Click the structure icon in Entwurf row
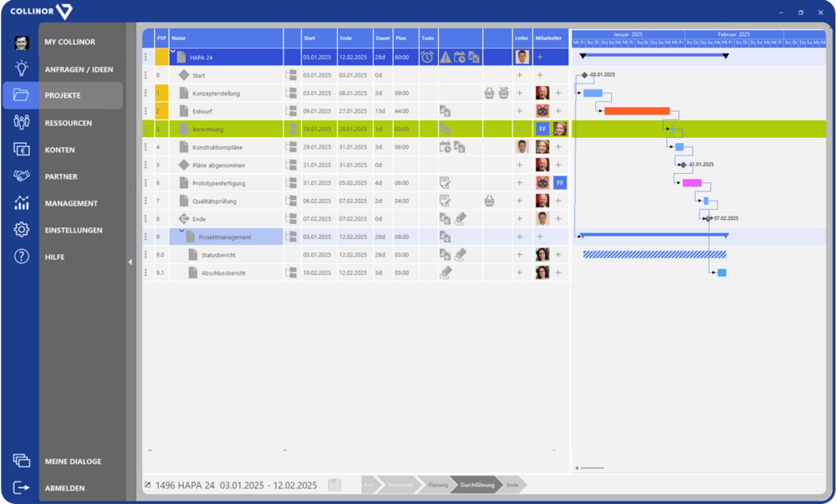Screen dimensions: 836x504 (x=292, y=111)
